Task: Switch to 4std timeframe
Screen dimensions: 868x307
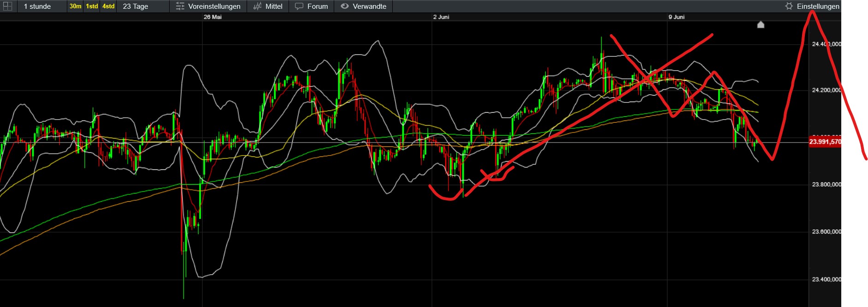Action: tap(108, 6)
